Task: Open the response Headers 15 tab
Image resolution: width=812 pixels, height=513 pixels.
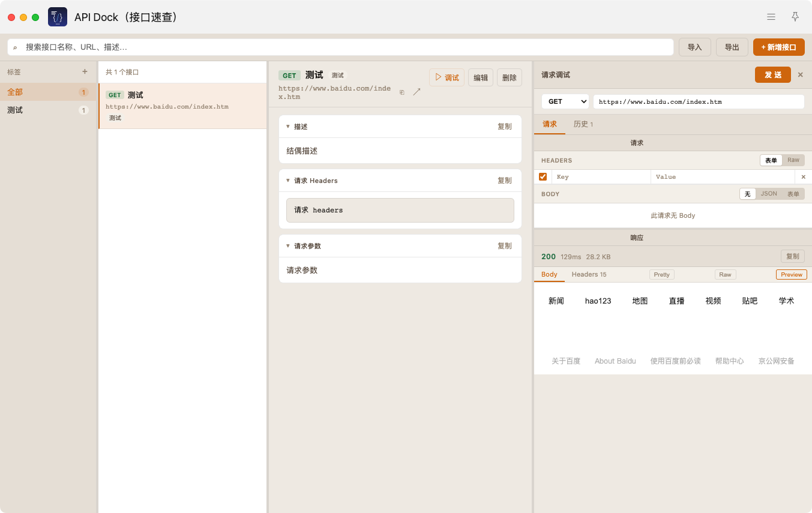Action: (x=589, y=274)
